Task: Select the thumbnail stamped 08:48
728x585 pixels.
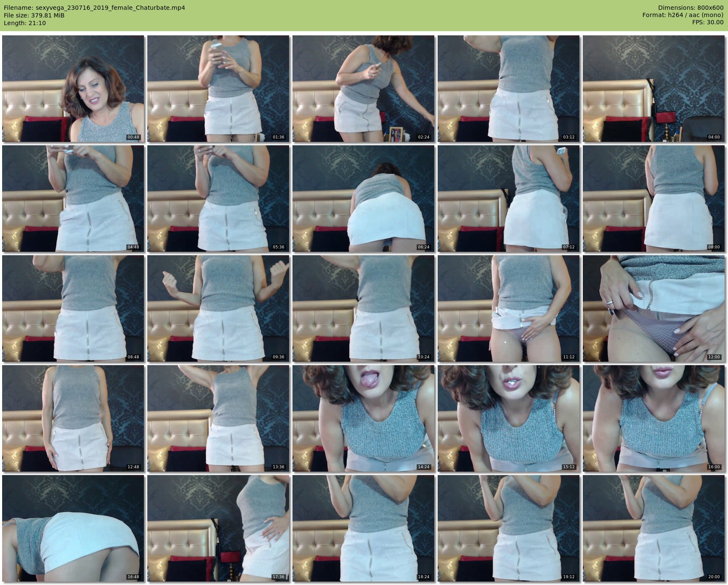Action: click(x=73, y=308)
